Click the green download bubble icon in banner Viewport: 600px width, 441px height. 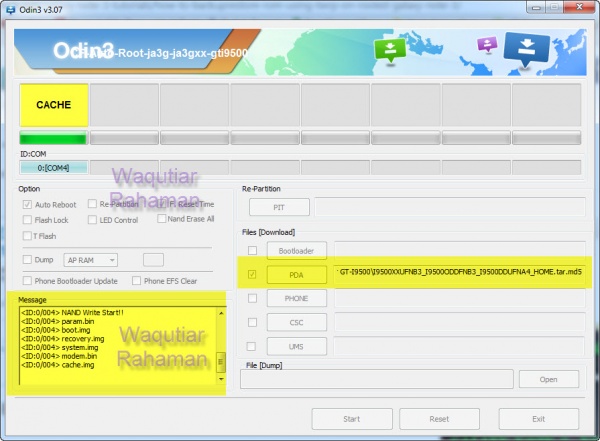point(390,50)
